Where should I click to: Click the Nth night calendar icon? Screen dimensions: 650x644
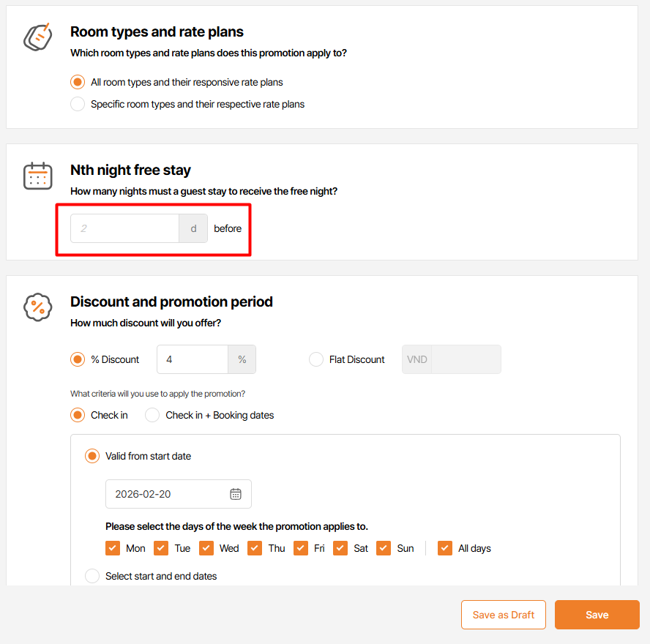point(37,176)
